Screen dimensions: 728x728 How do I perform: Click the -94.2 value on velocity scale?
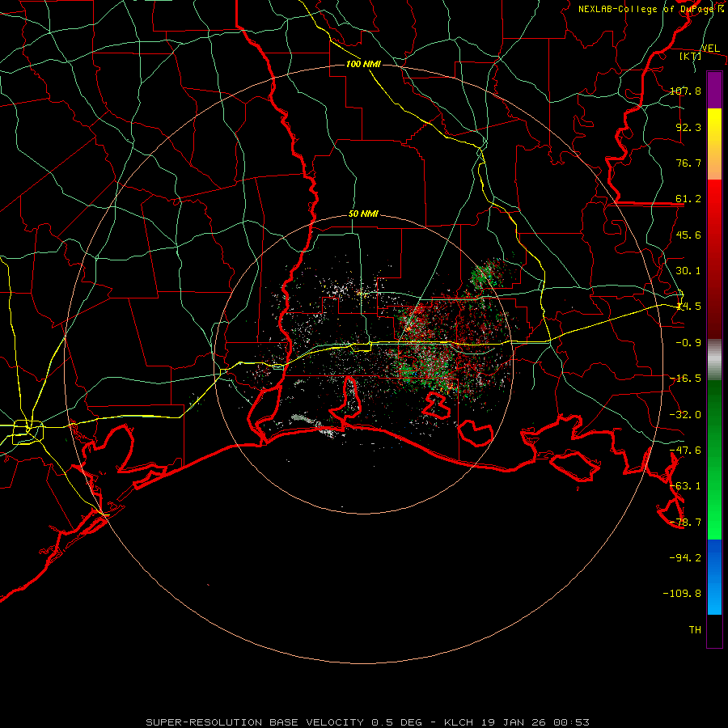(685, 557)
